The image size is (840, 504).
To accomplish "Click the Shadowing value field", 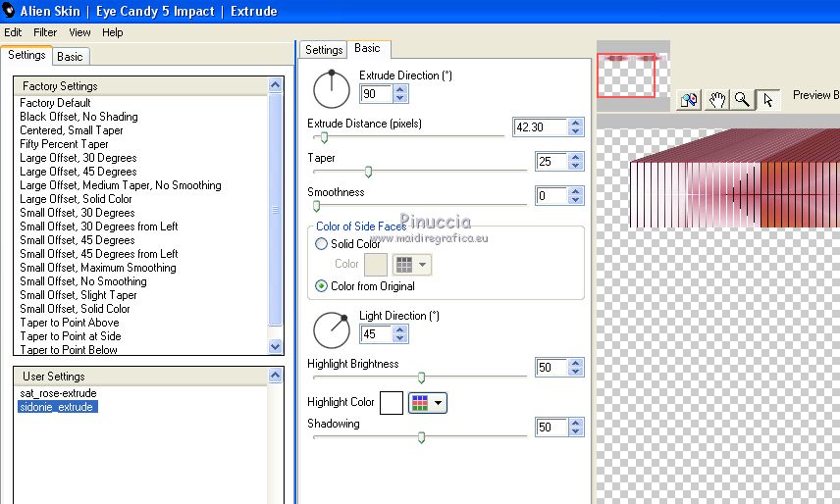I will (x=551, y=427).
